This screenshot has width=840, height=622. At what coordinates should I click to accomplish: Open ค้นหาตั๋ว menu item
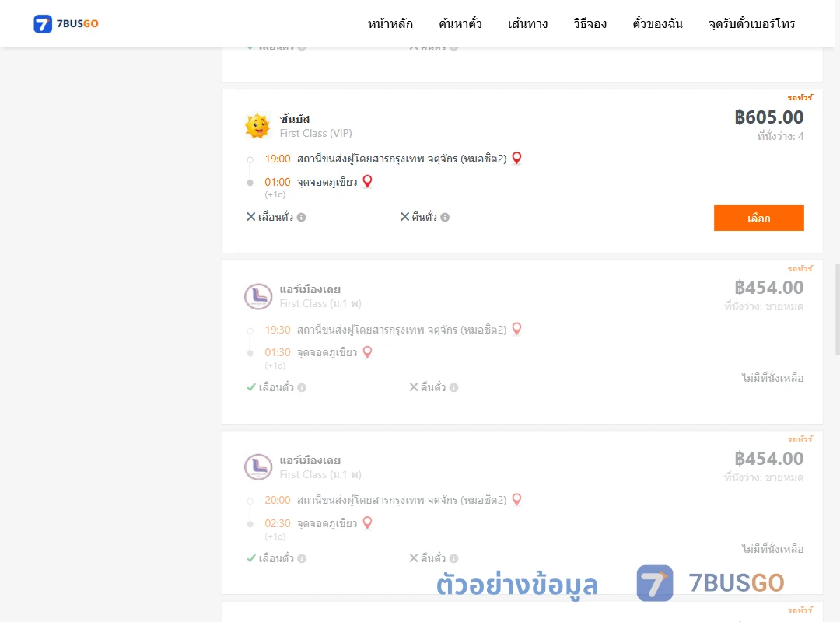coord(460,23)
